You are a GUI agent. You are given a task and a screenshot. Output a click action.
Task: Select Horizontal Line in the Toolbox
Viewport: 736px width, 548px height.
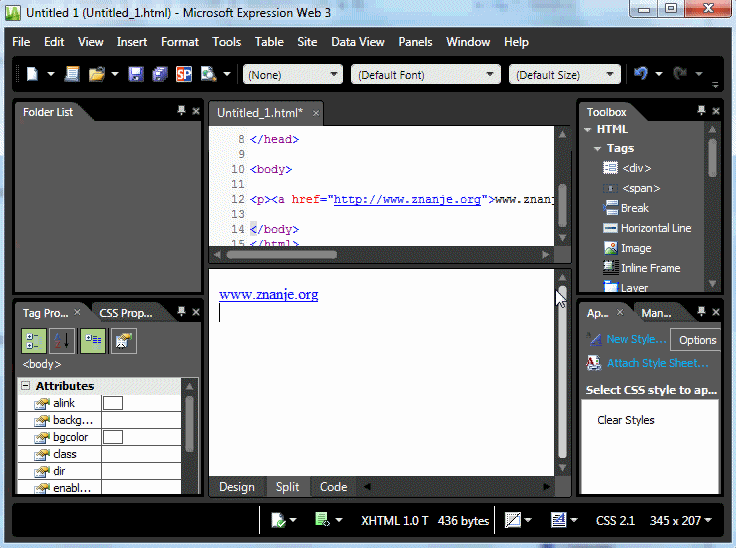click(x=655, y=228)
